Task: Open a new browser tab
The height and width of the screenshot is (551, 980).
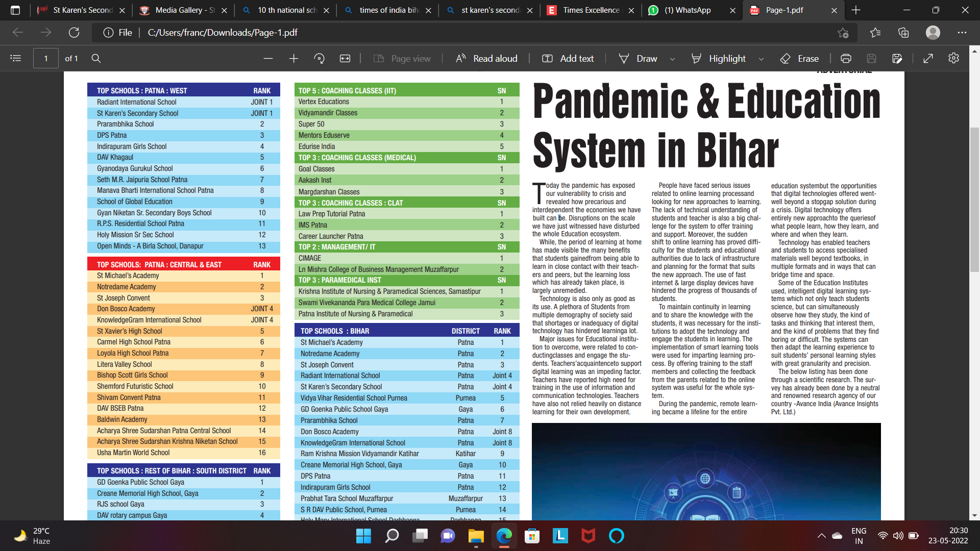Action: point(856,10)
